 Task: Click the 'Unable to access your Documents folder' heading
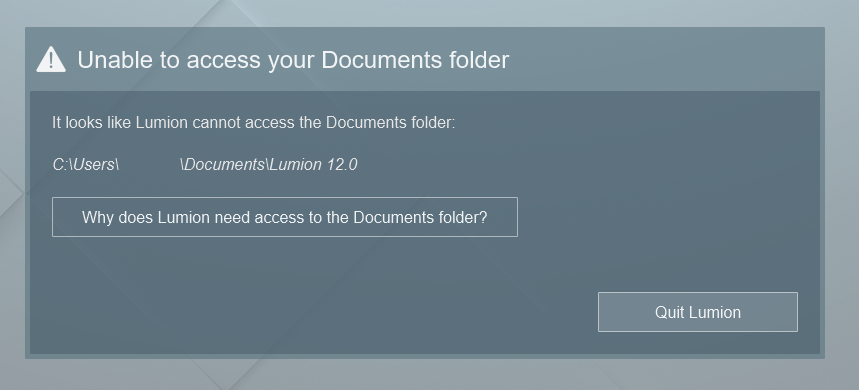(293, 60)
